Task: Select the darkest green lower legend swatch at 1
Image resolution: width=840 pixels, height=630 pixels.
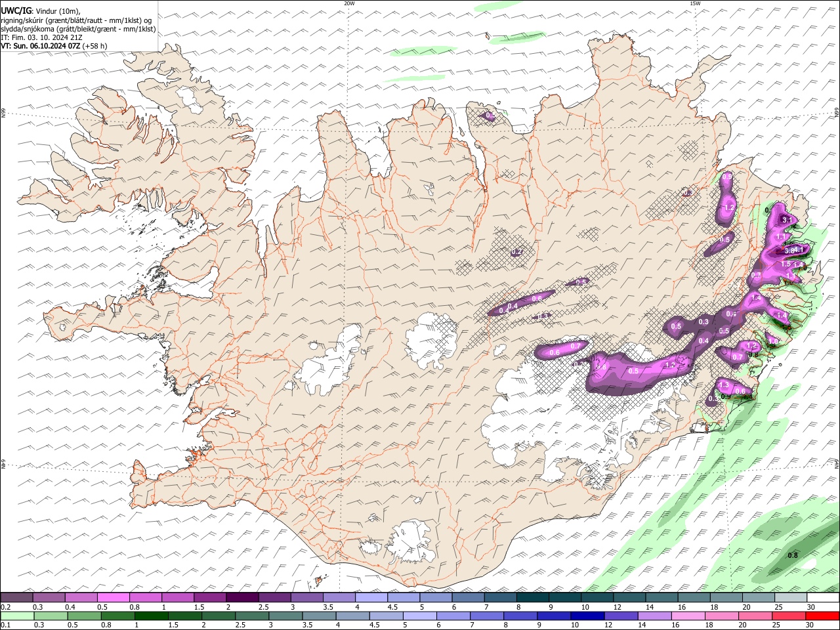Action: (151, 616)
